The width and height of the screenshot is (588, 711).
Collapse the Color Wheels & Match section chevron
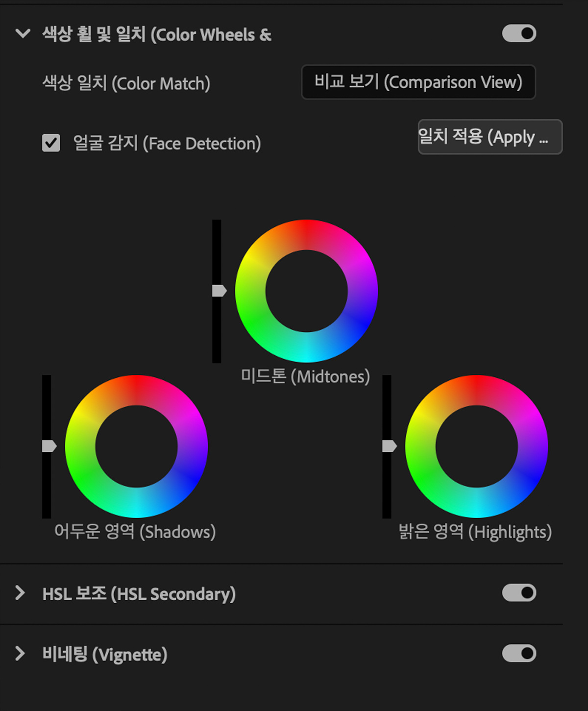23,34
